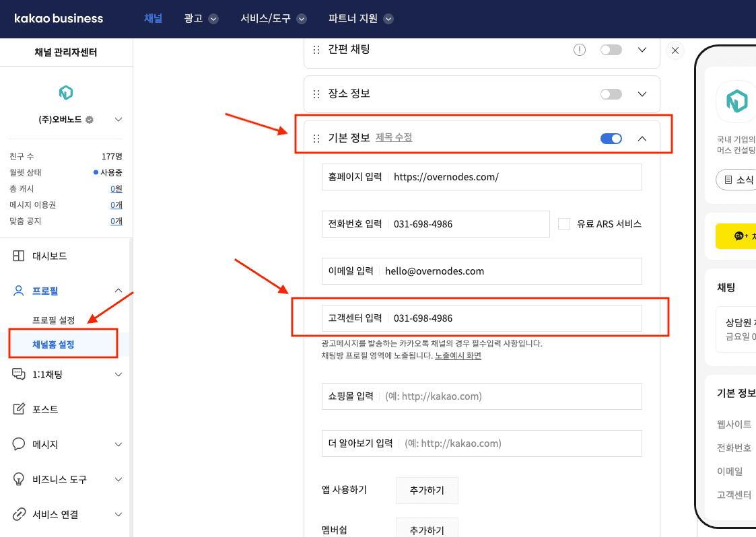Check the 유료 ARS 서비스 checkbox
The image size is (756, 537).
564,224
